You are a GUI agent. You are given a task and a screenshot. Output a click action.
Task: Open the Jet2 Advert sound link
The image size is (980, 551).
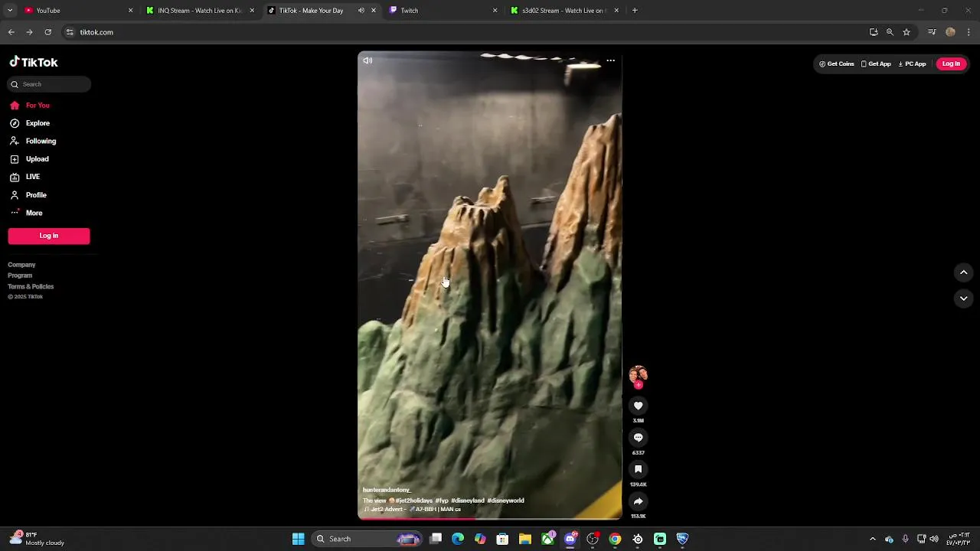(413, 510)
